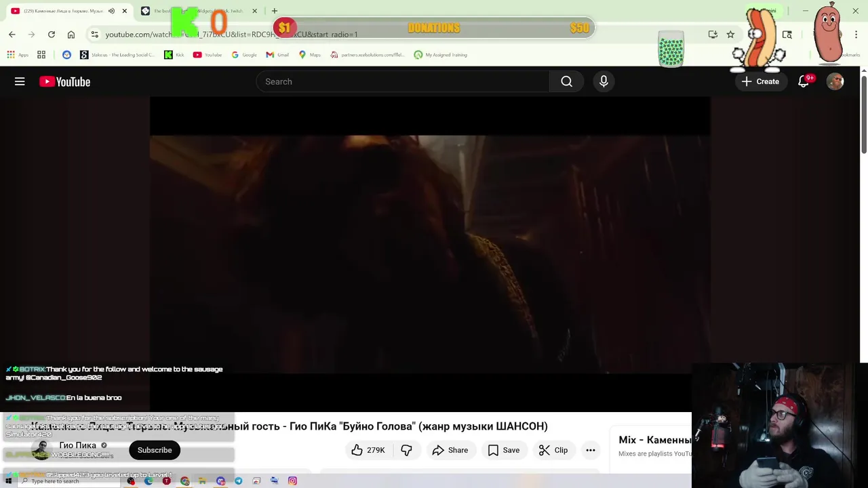
Task: Create a clip of the video
Action: 553,450
